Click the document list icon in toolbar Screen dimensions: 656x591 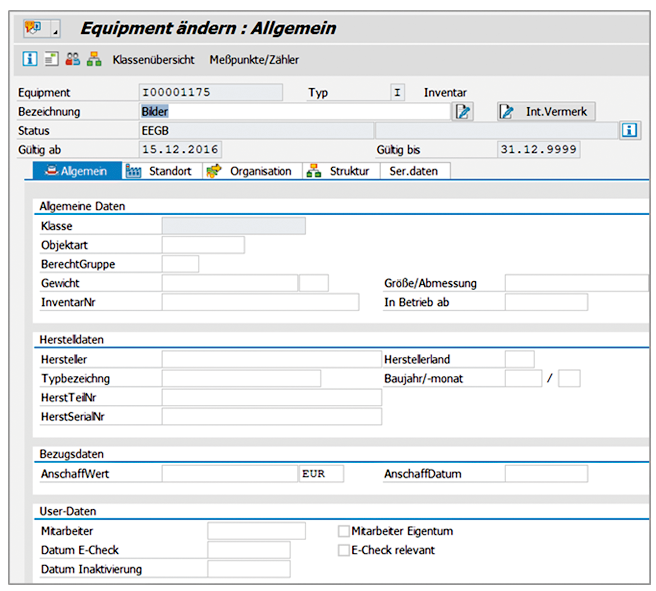tap(51, 59)
